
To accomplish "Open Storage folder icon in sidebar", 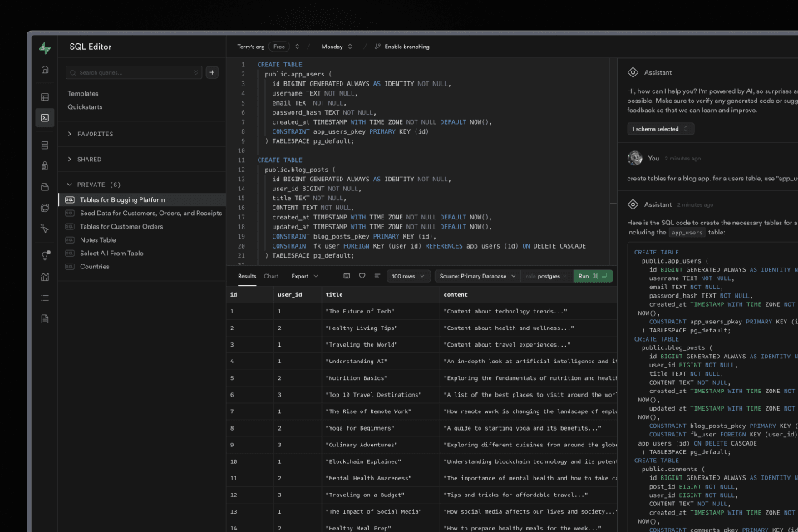I will tap(45, 186).
